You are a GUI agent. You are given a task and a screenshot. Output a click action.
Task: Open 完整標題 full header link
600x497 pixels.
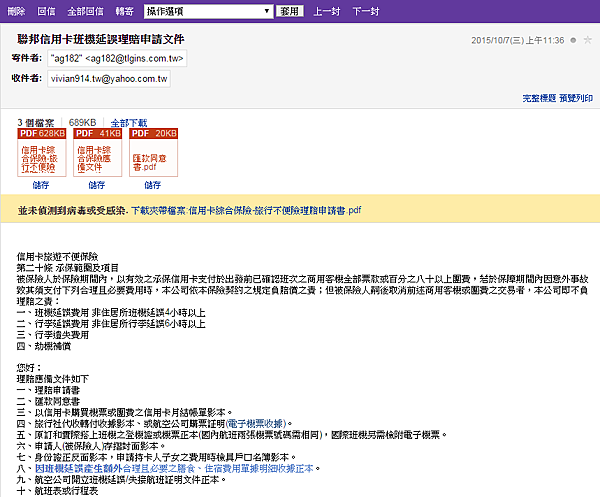coord(539,98)
